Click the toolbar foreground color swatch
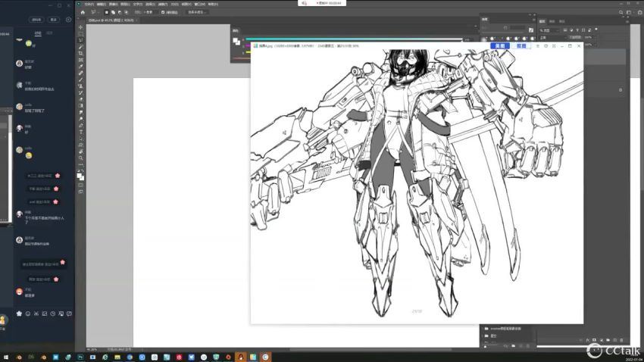 click(x=79, y=176)
